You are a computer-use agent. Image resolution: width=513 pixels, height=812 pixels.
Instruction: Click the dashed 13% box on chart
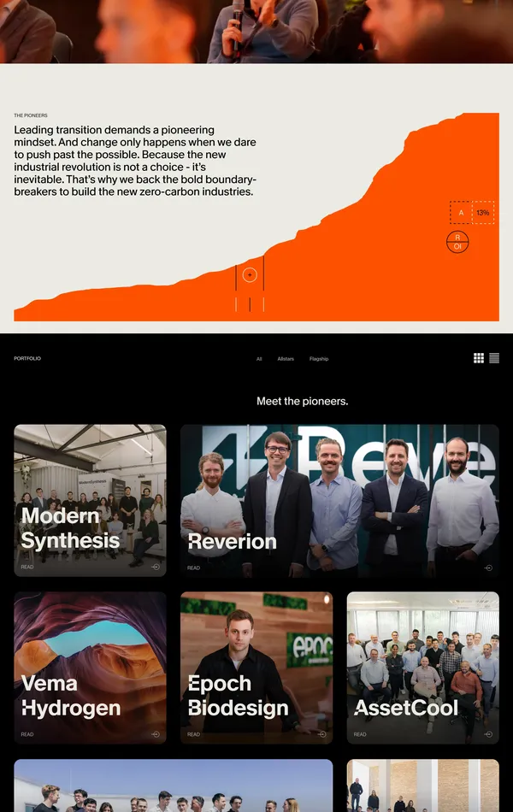point(483,213)
